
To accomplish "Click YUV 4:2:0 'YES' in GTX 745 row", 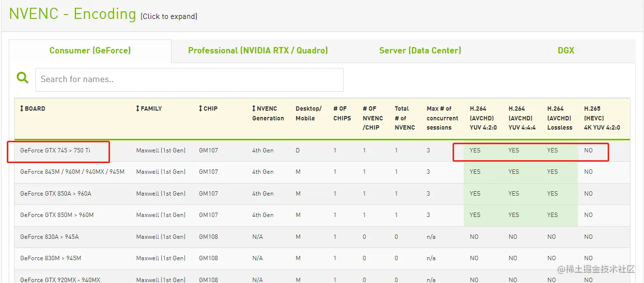I will pyautogui.click(x=475, y=150).
